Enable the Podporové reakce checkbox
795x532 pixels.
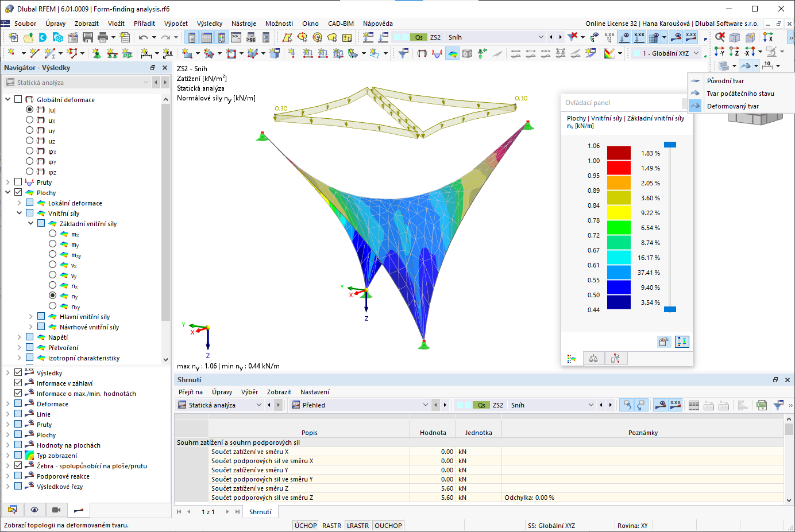pyautogui.click(x=18, y=476)
